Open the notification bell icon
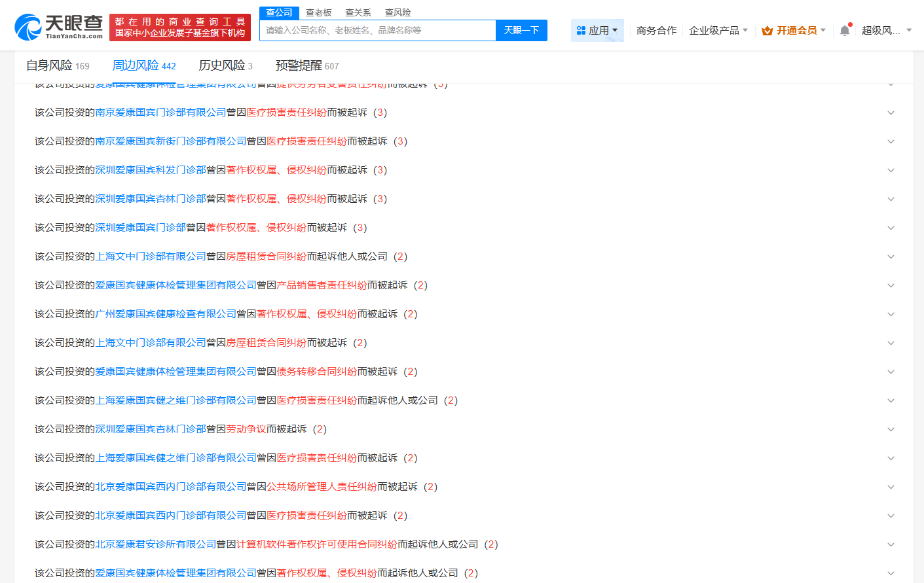 845,30
